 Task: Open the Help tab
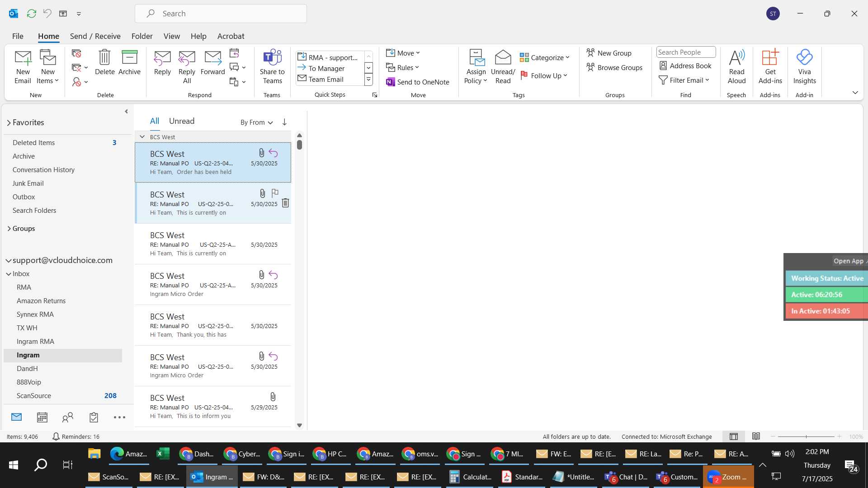[x=198, y=36]
